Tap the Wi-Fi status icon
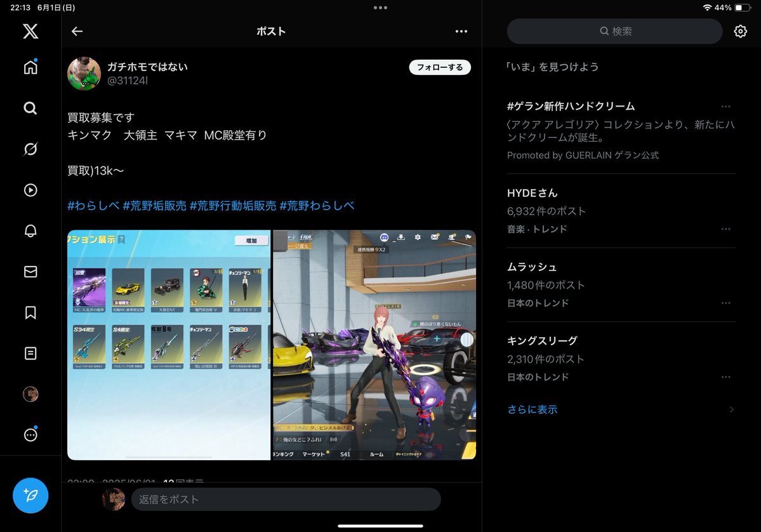 707,8
